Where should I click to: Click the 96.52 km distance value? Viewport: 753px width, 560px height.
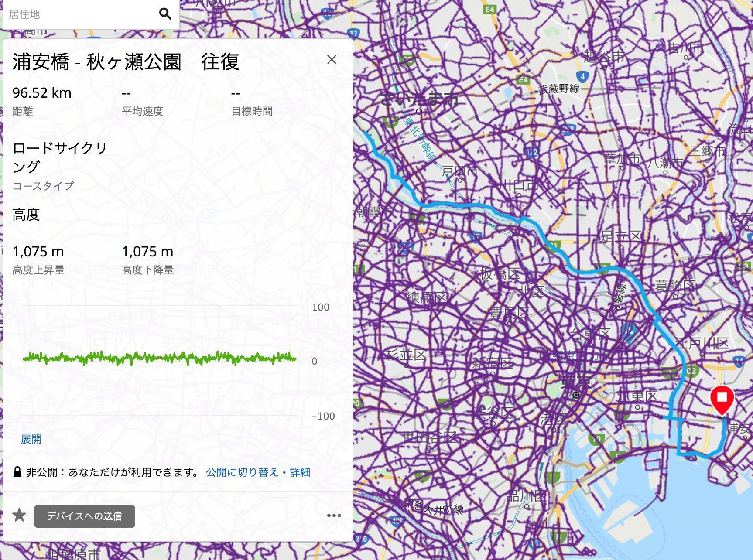(42, 92)
